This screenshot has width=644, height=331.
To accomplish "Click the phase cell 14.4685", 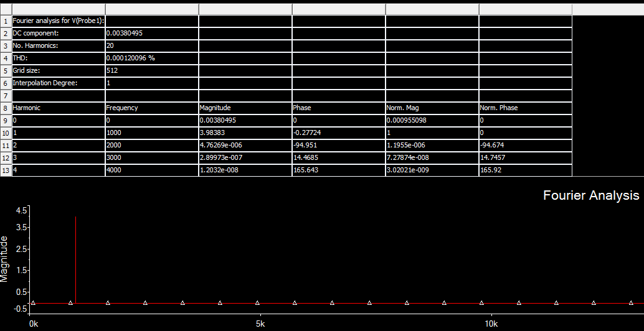I will click(x=339, y=157).
